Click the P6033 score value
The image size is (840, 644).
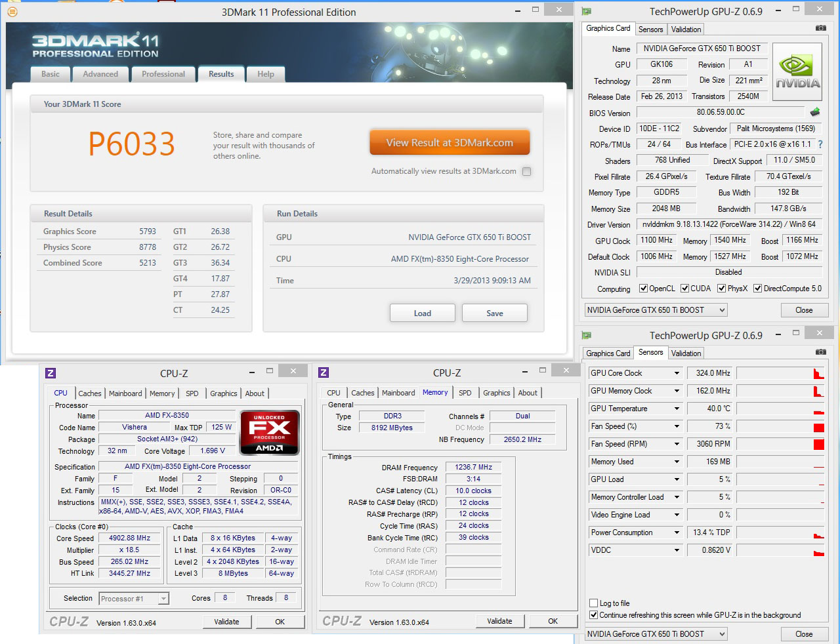(x=132, y=144)
